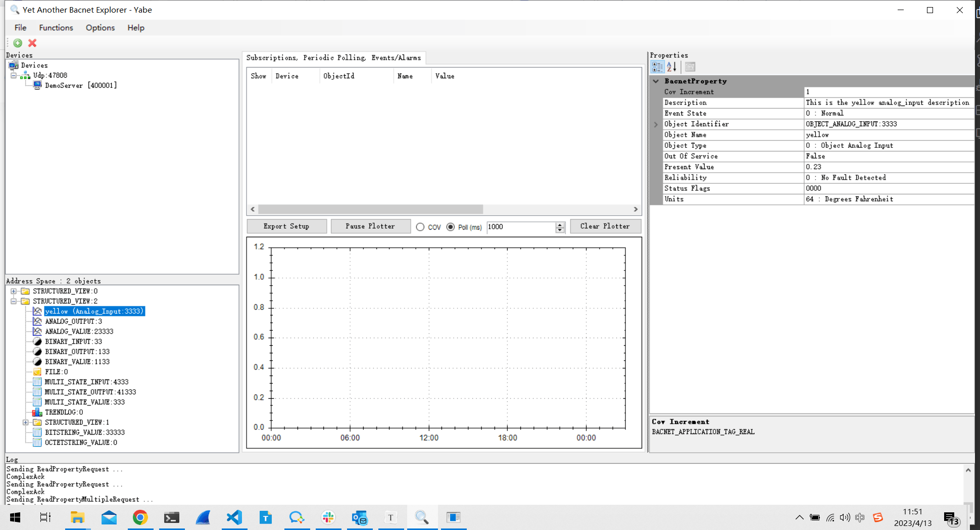Viewport: 980px width, 530px height.
Task: Launch Google Chrome from the taskbar
Action: point(140,517)
